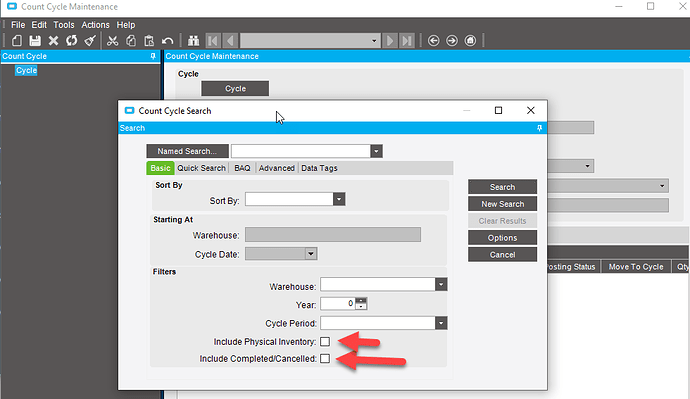Go to last record navigation icon
Viewport: 690px width, 399px height.
(407, 41)
